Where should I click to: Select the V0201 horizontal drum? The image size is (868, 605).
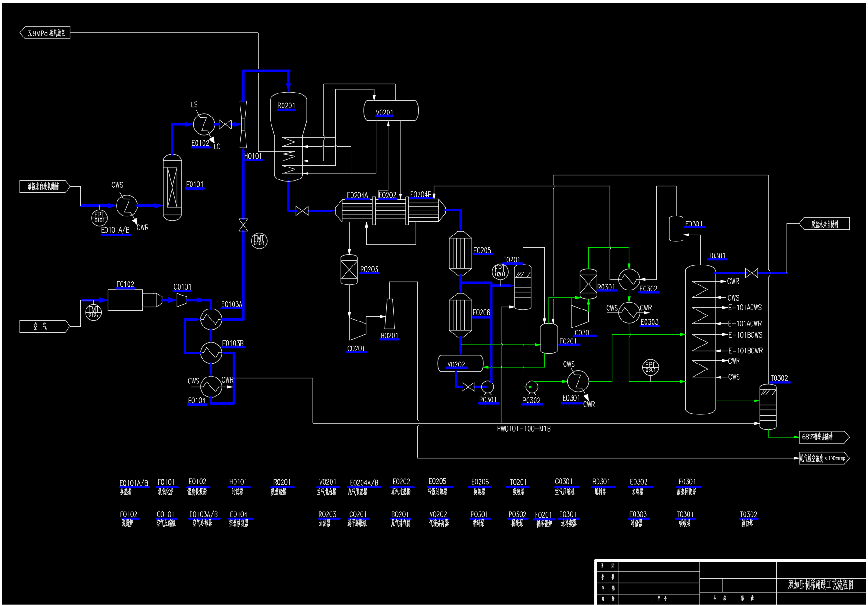(391, 111)
